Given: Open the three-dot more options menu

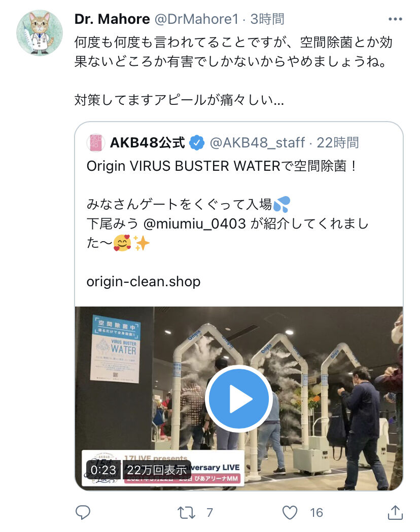Looking at the screenshot, I should click(x=395, y=19).
